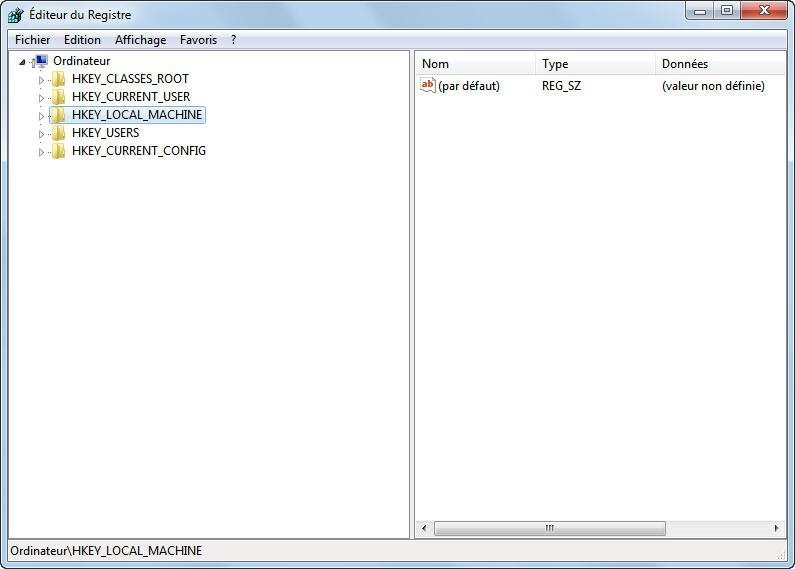Image resolution: width=795 pixels, height=569 pixels.
Task: Select HKEY_CURRENT_CONFIG label in tree
Action: coord(139,151)
